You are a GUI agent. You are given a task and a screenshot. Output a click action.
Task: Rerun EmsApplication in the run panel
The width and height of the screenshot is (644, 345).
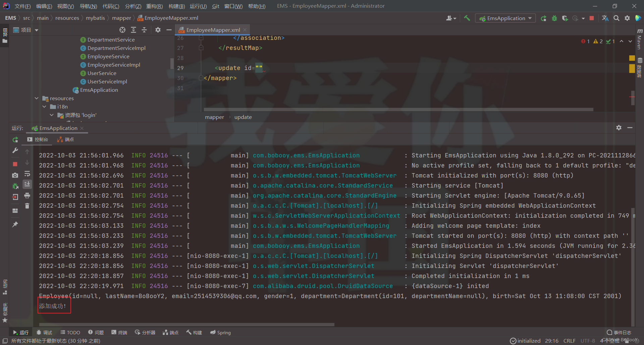(15, 140)
